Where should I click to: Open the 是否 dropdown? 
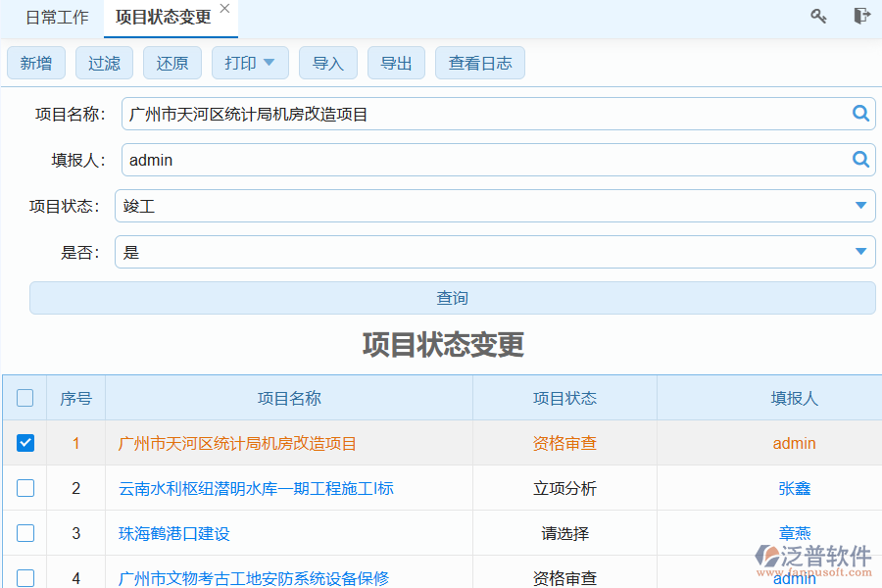[x=860, y=252]
